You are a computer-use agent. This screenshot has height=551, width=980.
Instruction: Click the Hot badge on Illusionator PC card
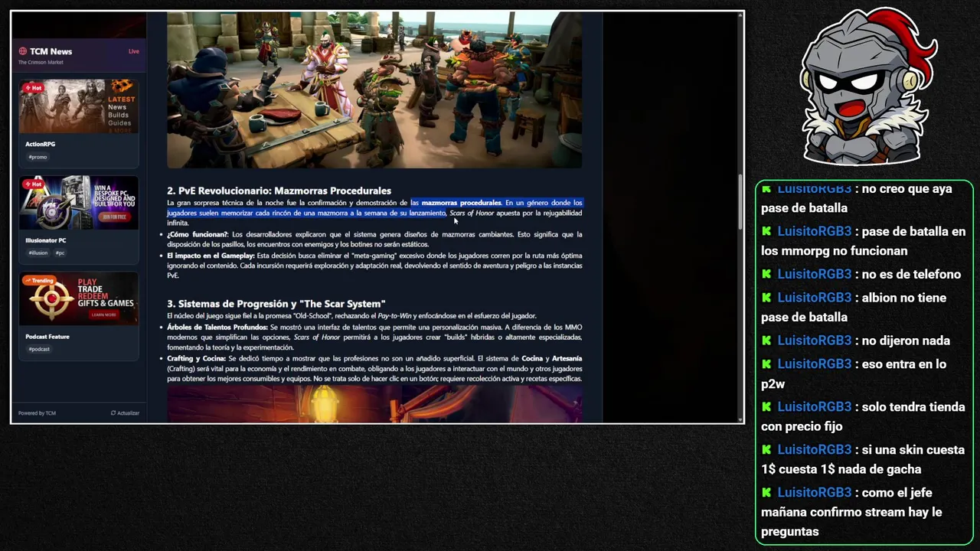point(33,184)
